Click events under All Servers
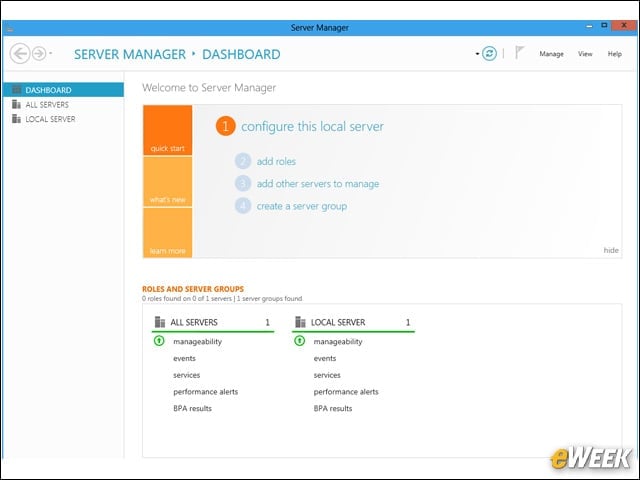The image size is (640, 480). 184,358
